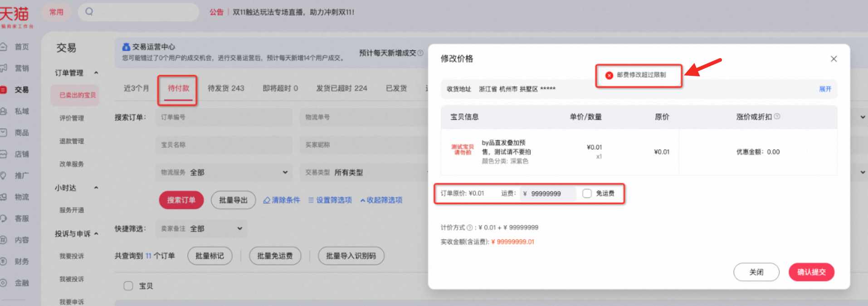Open the 金融 sidebar icon
This screenshot has height=306, width=868.
click(3, 283)
